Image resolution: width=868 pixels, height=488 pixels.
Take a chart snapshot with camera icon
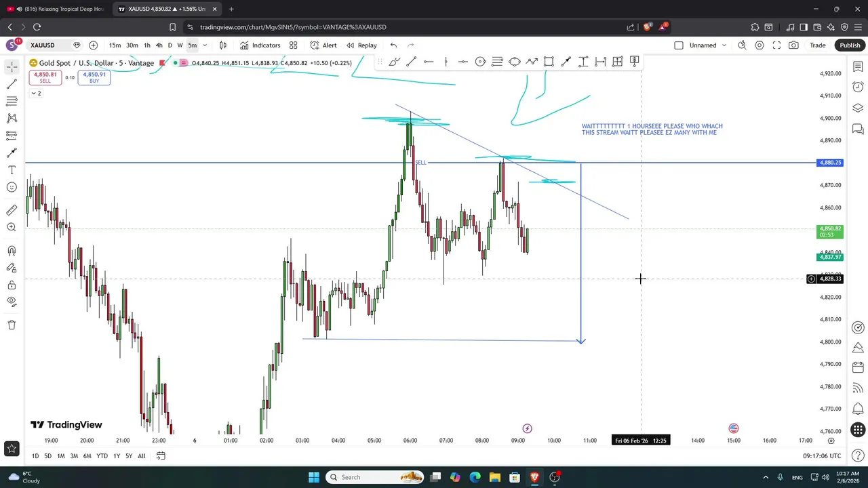click(793, 45)
